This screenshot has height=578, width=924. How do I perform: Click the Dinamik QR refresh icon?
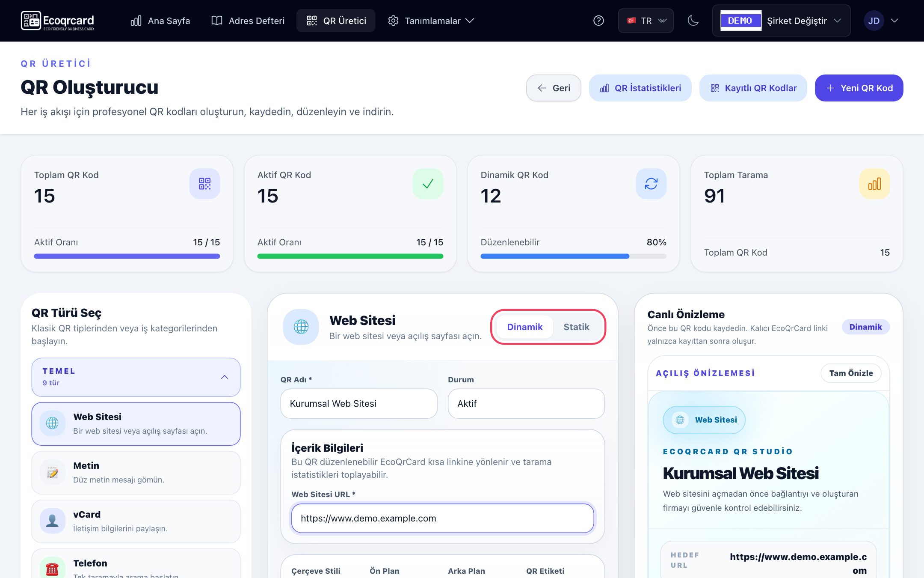[651, 184]
